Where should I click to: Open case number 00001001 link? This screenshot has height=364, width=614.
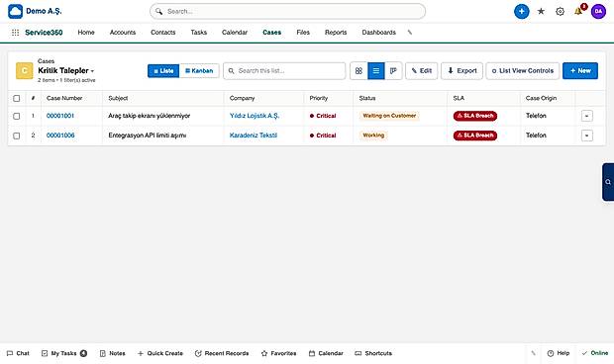tap(60, 116)
